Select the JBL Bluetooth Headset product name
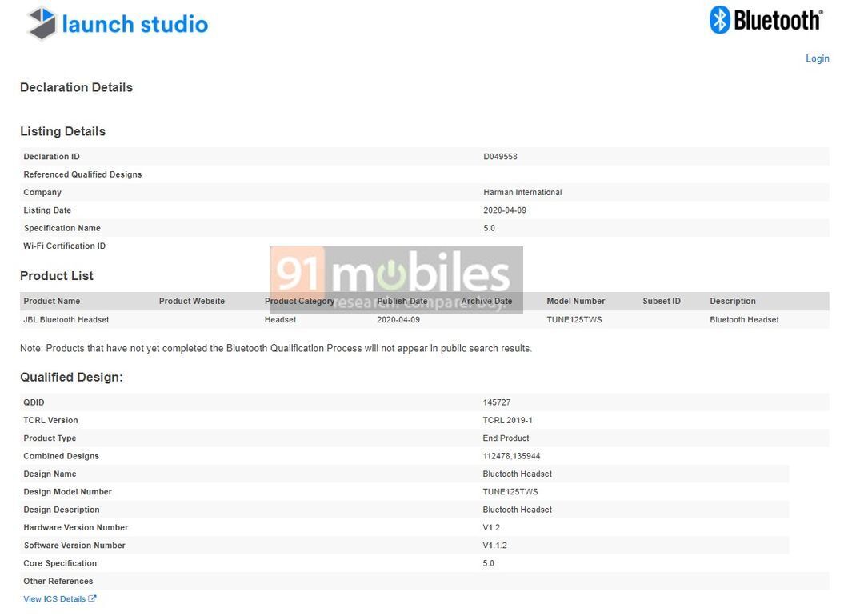This screenshot has height=616, width=848. coord(66,320)
